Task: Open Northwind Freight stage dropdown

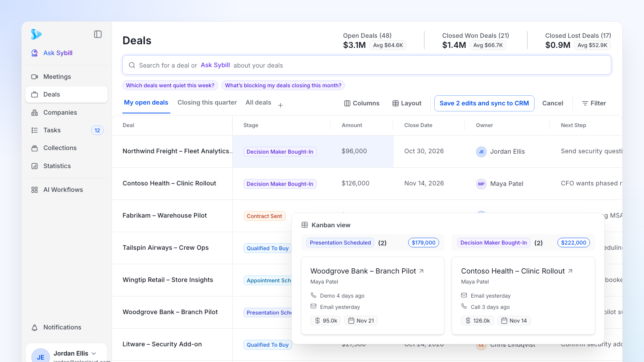Action: click(x=280, y=152)
